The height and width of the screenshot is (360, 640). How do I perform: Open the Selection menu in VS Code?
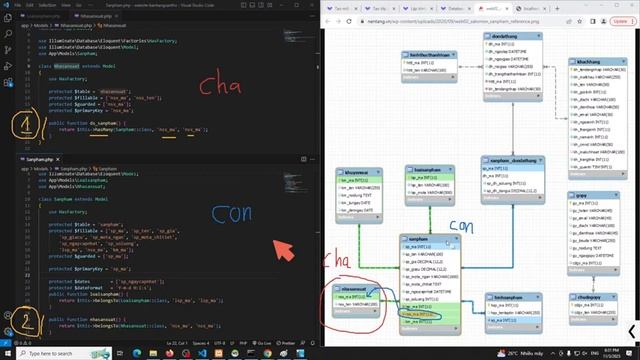47,5
